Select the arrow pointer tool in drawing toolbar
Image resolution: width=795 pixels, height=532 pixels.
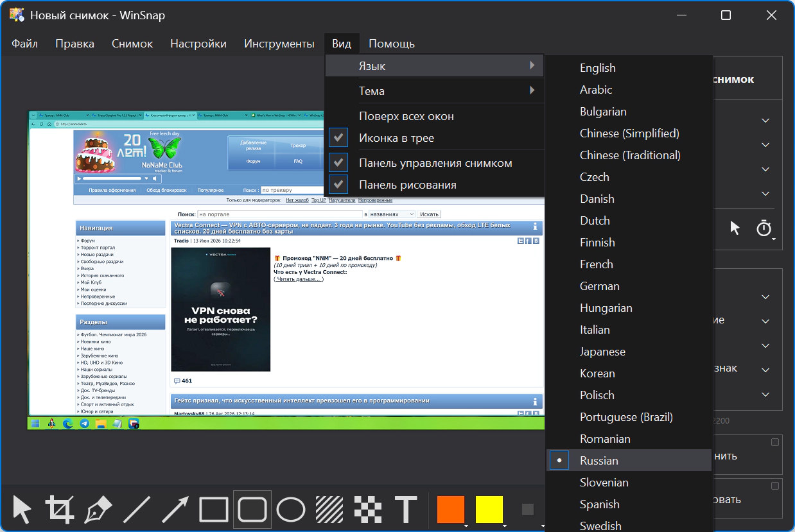point(22,510)
